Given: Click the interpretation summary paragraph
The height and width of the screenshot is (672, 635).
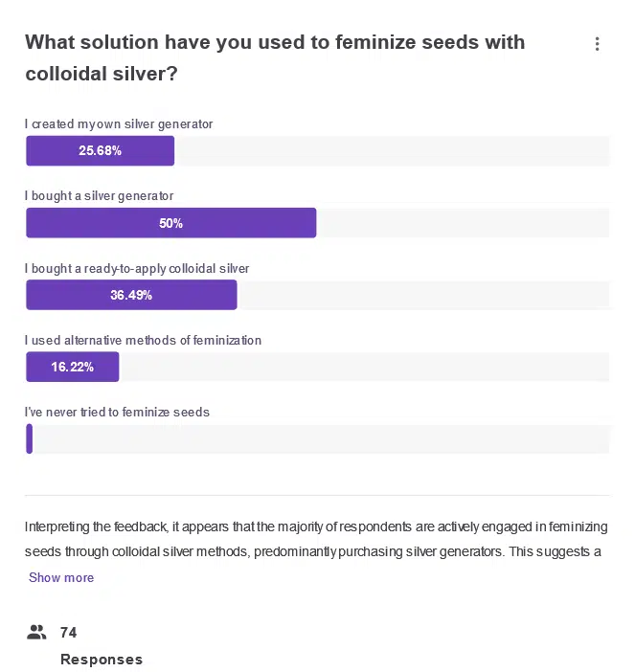Looking at the screenshot, I should [x=316, y=540].
